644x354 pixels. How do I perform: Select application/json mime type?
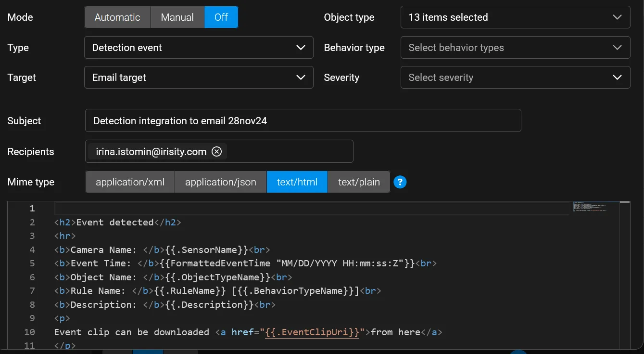pos(221,182)
